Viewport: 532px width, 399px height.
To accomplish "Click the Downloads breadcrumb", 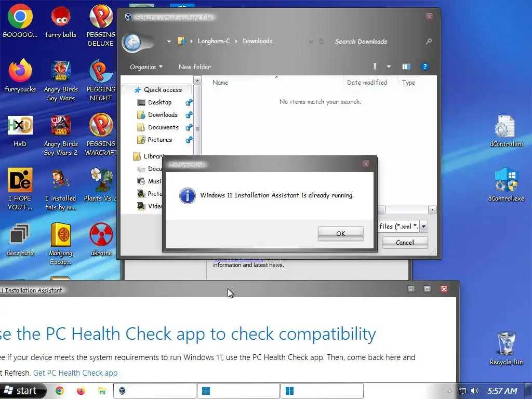I will [257, 41].
